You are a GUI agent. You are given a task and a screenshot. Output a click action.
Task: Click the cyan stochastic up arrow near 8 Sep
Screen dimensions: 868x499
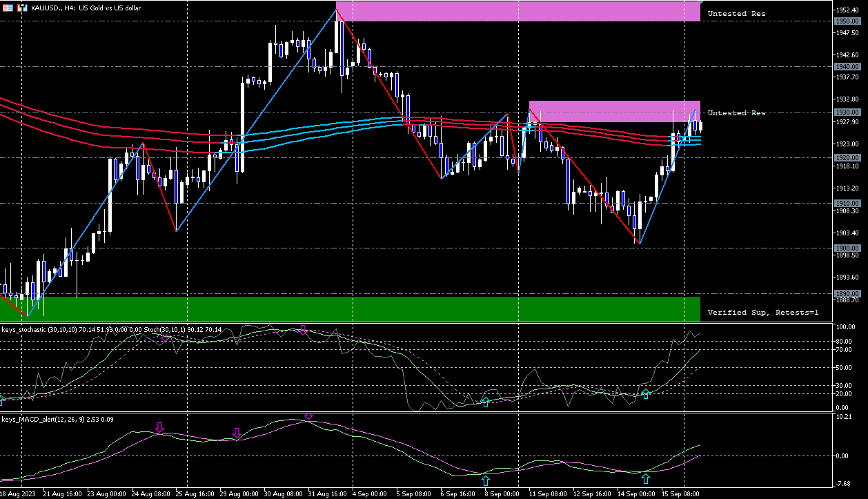click(x=485, y=402)
